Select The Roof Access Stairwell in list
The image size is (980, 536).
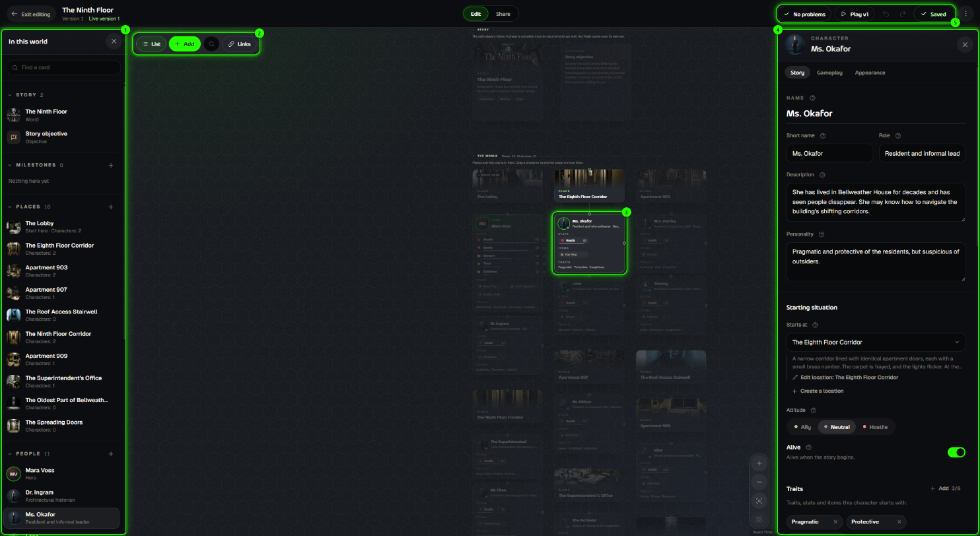pos(62,315)
